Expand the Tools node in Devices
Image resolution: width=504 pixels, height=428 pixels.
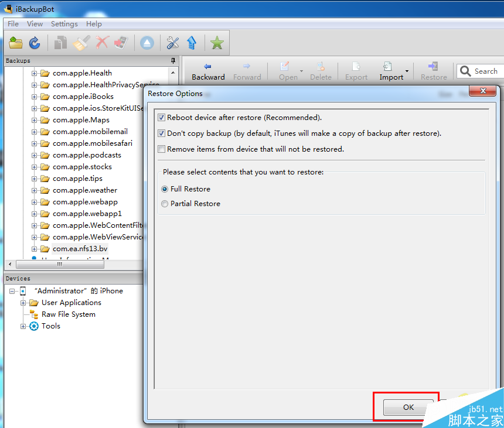(23, 326)
